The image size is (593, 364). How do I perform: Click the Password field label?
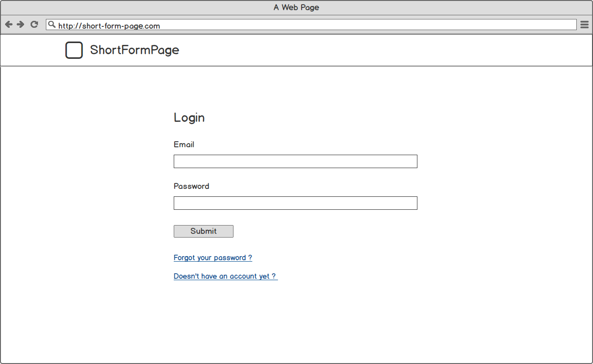tap(191, 186)
